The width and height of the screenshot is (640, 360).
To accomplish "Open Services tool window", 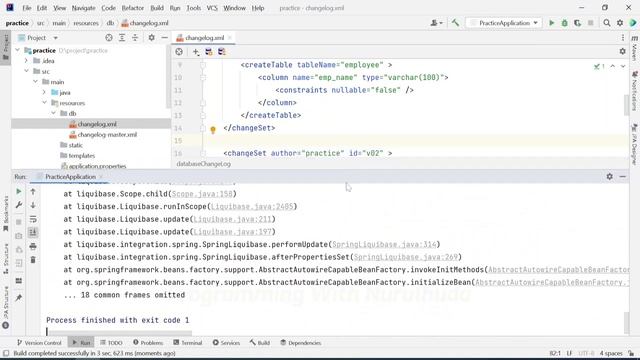I will click(x=226, y=343).
